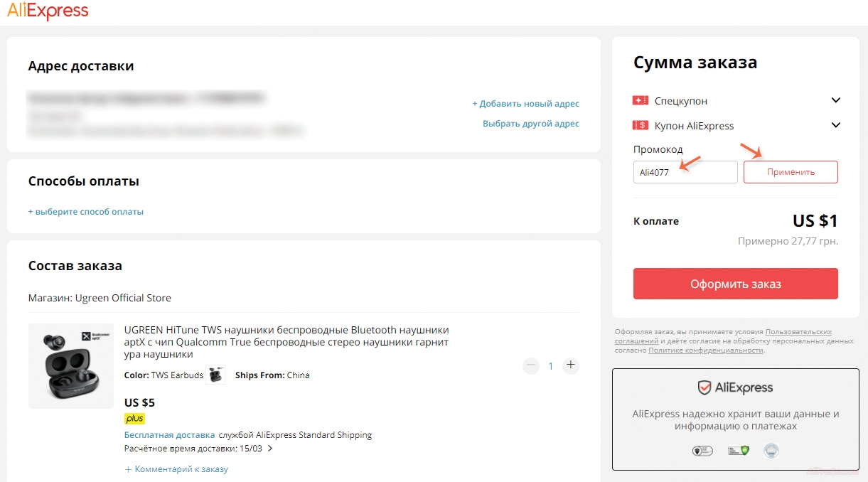Expand the Купон AliExpress dropdown chevron

[835, 126]
